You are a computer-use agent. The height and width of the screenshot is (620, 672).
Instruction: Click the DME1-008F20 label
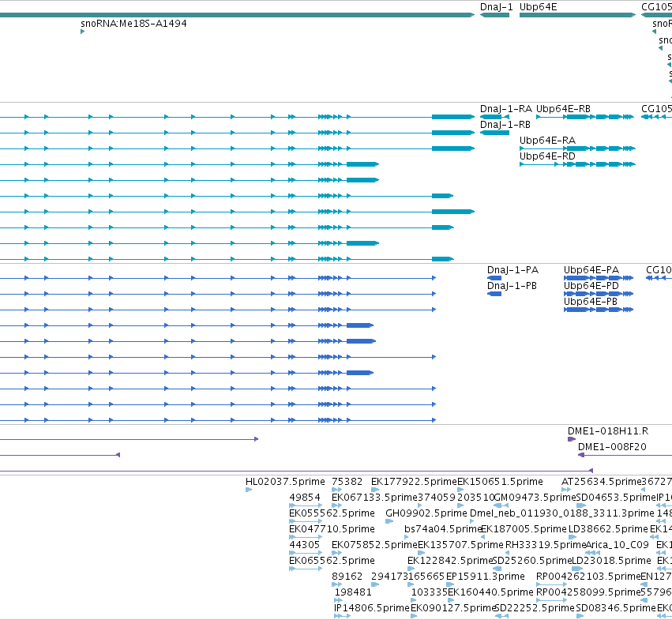pyautogui.click(x=613, y=447)
